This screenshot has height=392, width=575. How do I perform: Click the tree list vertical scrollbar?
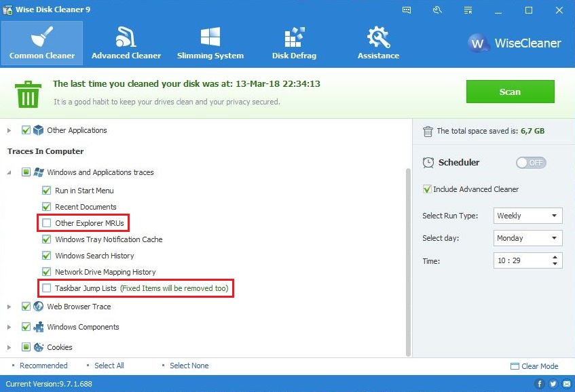[x=408, y=262]
